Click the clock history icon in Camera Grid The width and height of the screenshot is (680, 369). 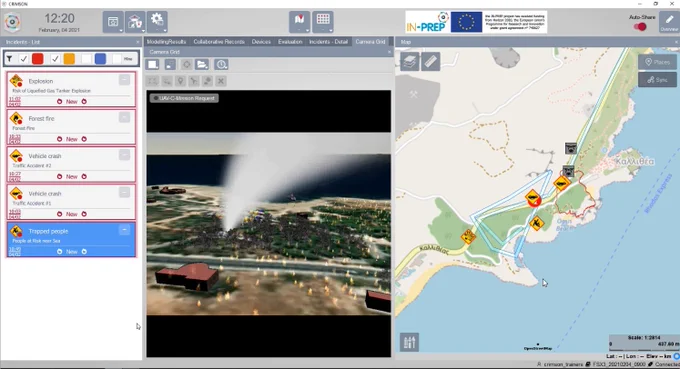pos(221,65)
